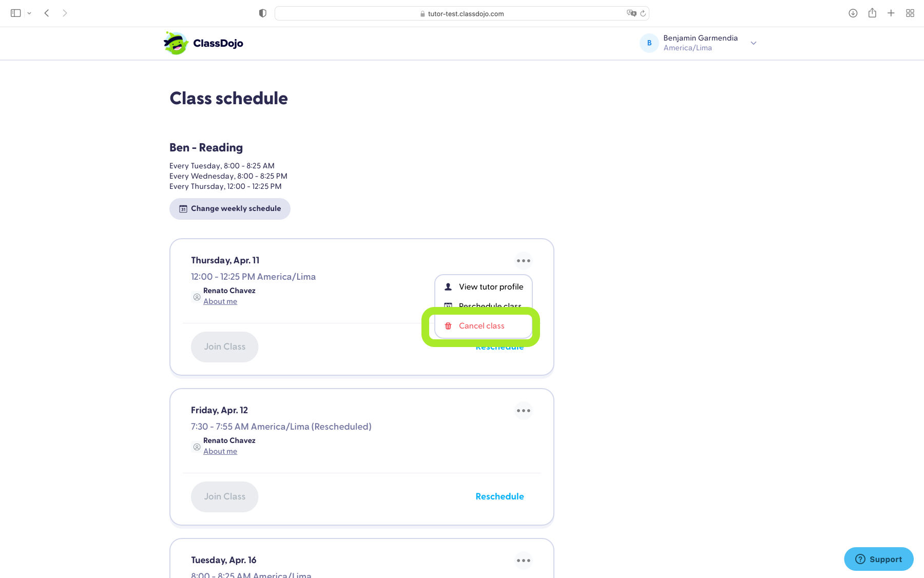Open the Tuesday, Apr. 16 options menu

(524, 561)
